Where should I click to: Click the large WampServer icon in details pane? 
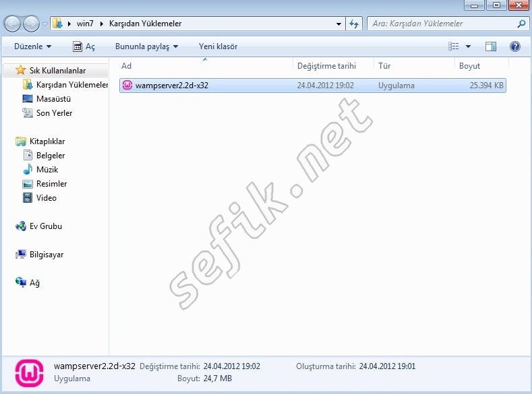pyautogui.click(x=29, y=373)
